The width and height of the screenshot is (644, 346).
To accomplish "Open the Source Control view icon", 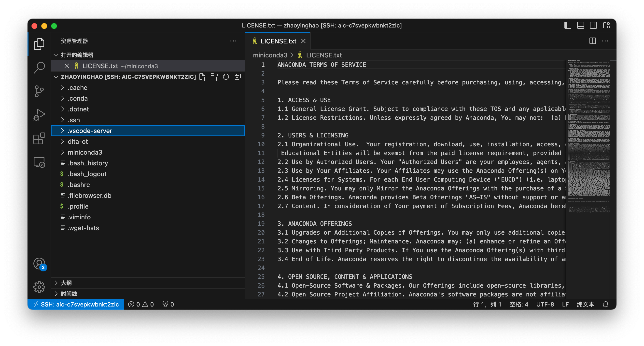I will tap(39, 91).
